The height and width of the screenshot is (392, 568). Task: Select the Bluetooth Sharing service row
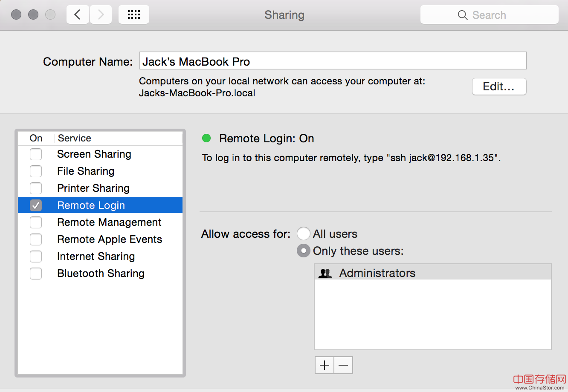[x=100, y=274]
